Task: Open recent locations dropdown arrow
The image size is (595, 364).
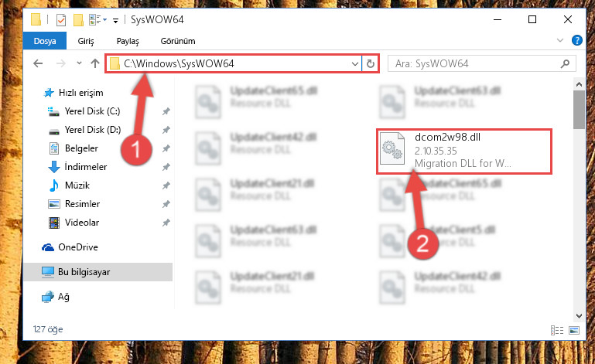Action: (x=79, y=63)
